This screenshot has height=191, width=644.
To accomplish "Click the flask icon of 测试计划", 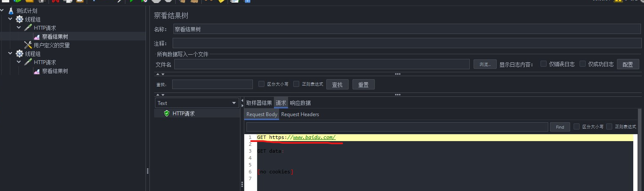I will [x=11, y=11].
